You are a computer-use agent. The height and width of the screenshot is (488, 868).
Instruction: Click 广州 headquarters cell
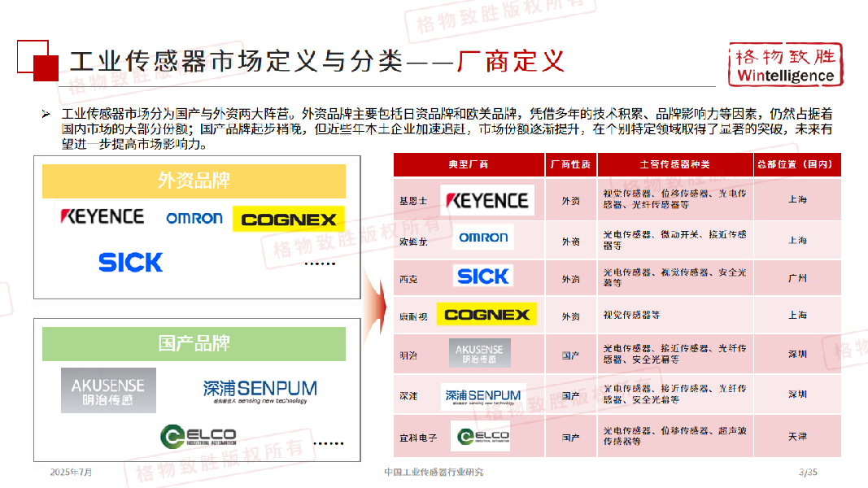click(798, 278)
